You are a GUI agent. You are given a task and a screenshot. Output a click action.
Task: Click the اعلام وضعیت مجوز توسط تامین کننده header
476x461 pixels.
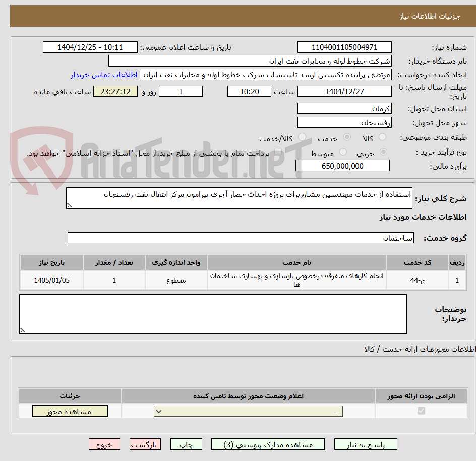click(248, 396)
